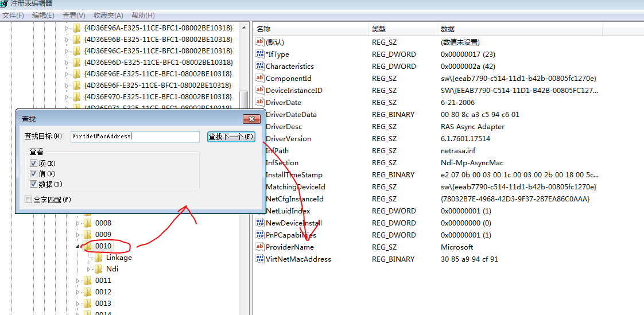This screenshot has width=644, height=315.
Task: Click the binary icon beside VirtNetMacAddress
Action: [259, 259]
